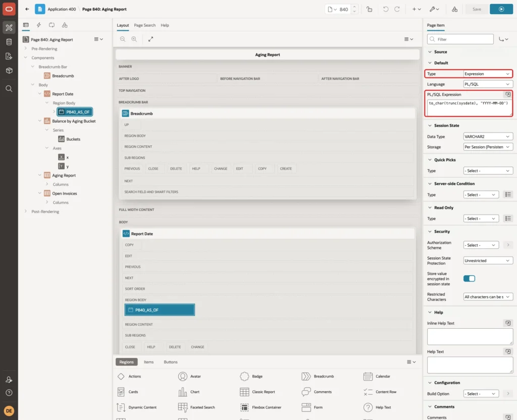
Task: Collapse the Security section
Action: [430, 231]
